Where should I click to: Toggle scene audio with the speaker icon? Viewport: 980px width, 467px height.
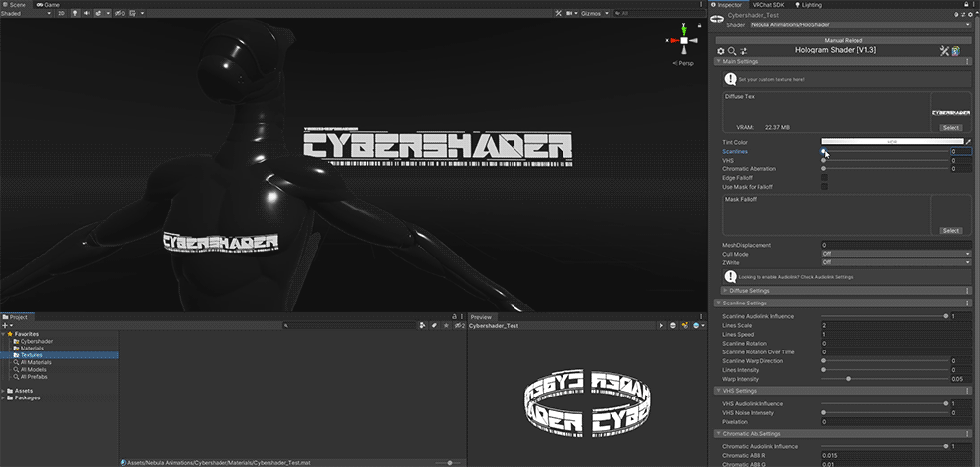tap(87, 14)
